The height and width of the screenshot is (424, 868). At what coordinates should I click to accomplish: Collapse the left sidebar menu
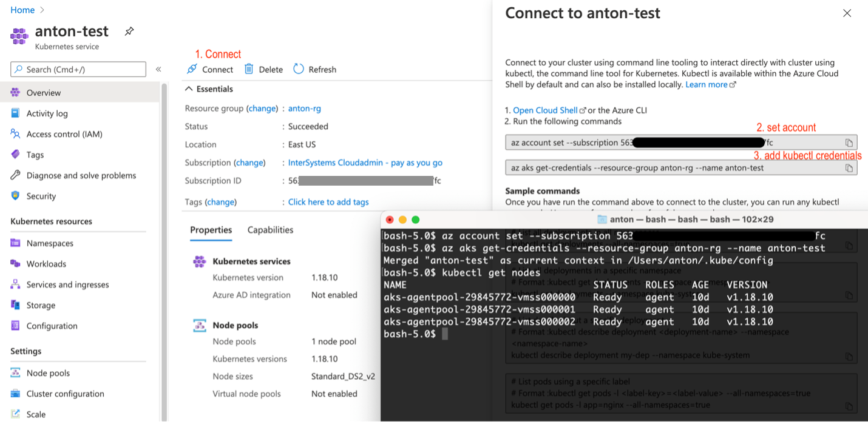tap(158, 69)
